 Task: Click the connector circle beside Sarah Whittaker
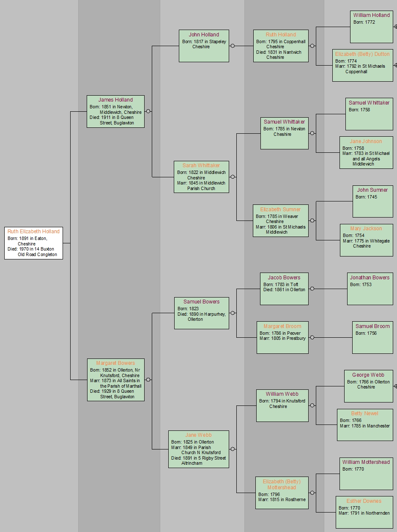point(233,177)
